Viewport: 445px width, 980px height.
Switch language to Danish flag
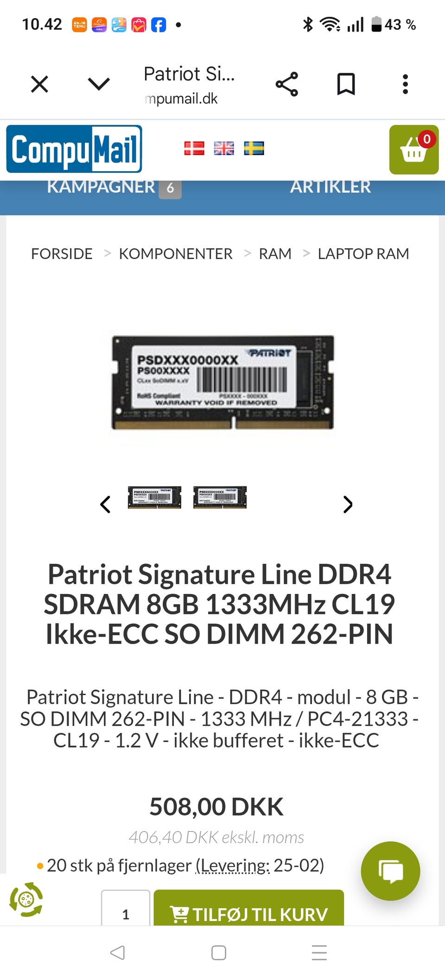point(194,148)
